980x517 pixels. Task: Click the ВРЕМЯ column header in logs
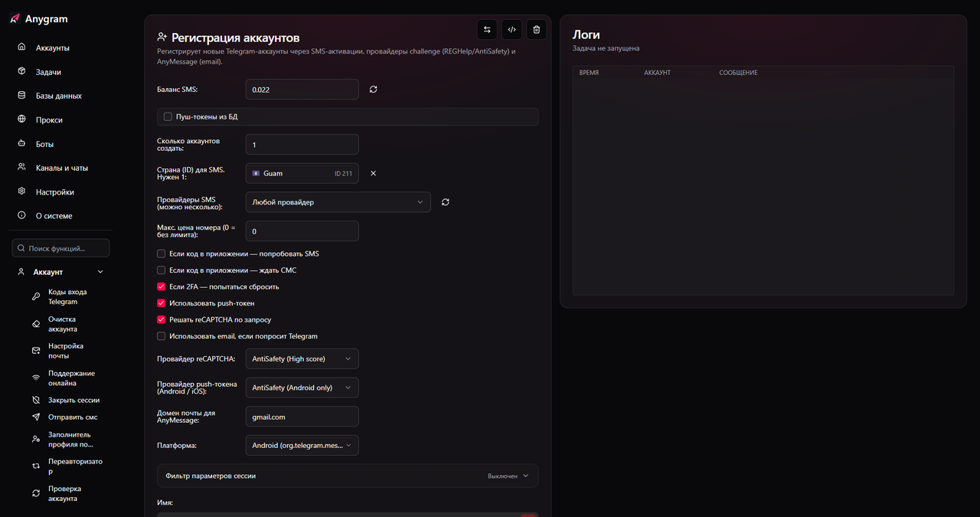coord(589,73)
